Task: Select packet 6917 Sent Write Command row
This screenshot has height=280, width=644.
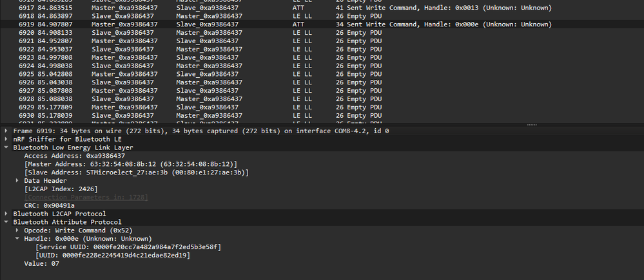Action: tap(193, 8)
